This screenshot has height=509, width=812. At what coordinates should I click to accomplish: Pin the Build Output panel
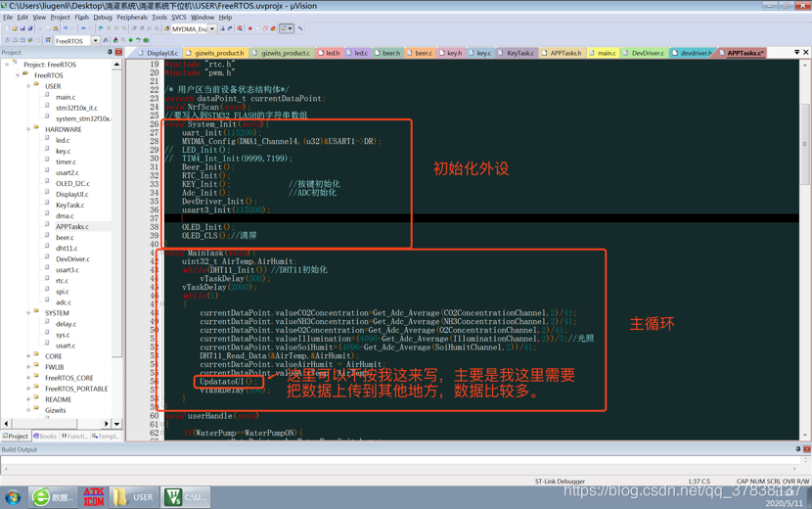point(798,449)
